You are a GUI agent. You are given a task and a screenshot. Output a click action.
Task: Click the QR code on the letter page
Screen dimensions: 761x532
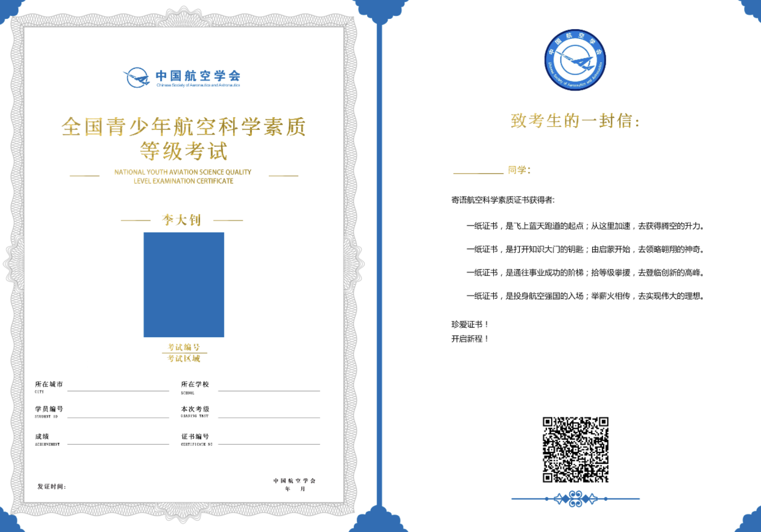tap(575, 449)
